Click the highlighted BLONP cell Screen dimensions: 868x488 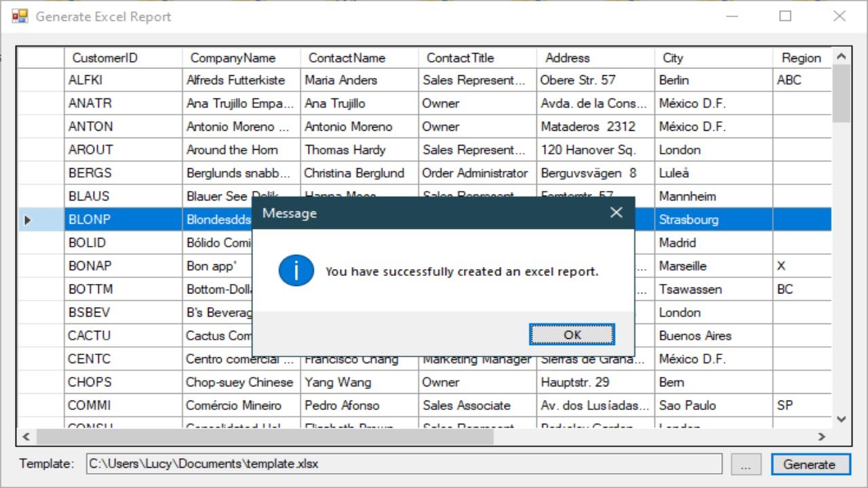click(123, 219)
